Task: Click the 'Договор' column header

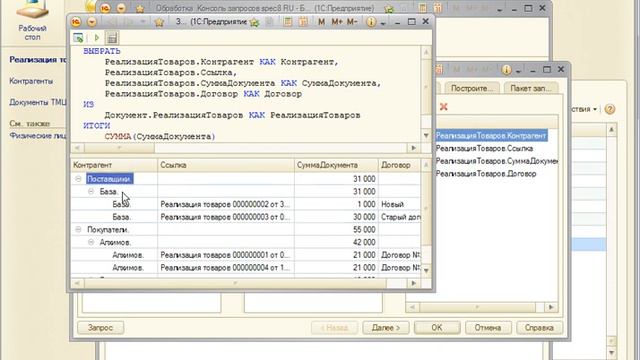Action: 399,165
